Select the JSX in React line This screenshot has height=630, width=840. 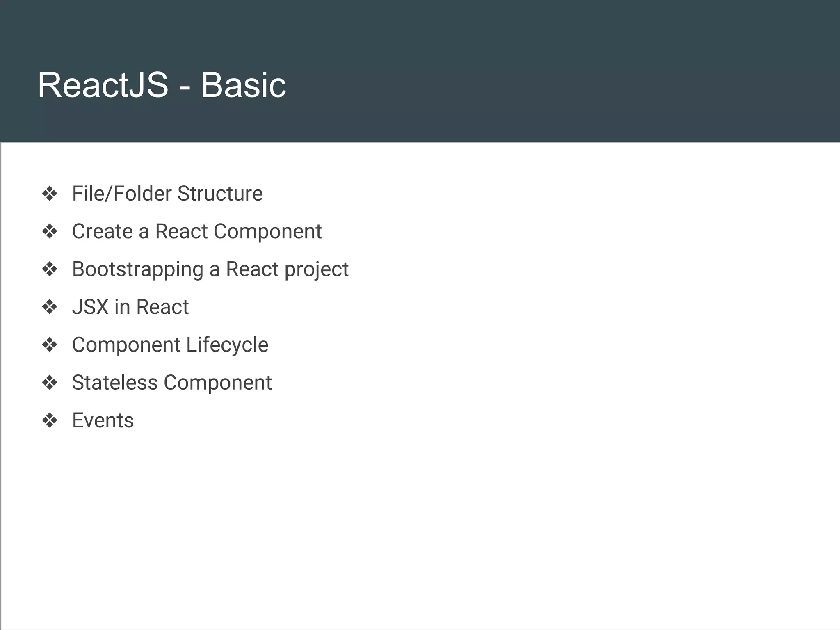[x=130, y=307]
